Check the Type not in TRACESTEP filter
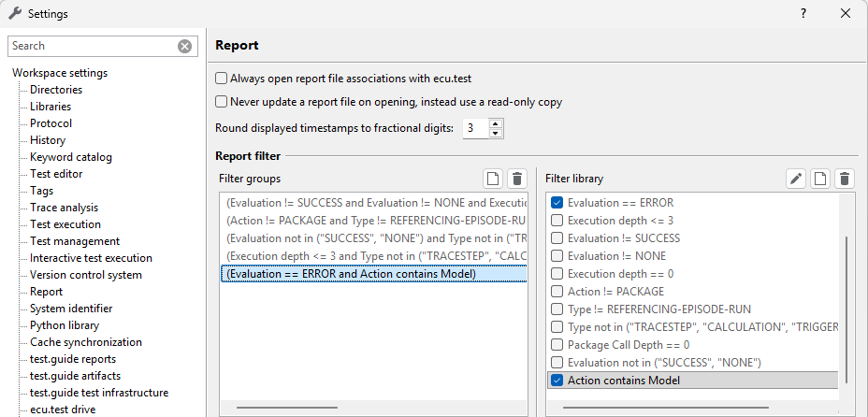Image resolution: width=868 pixels, height=417 pixels. point(557,327)
